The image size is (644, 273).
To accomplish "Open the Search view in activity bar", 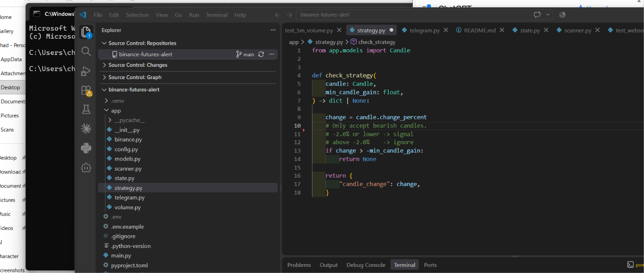I will tap(86, 51).
